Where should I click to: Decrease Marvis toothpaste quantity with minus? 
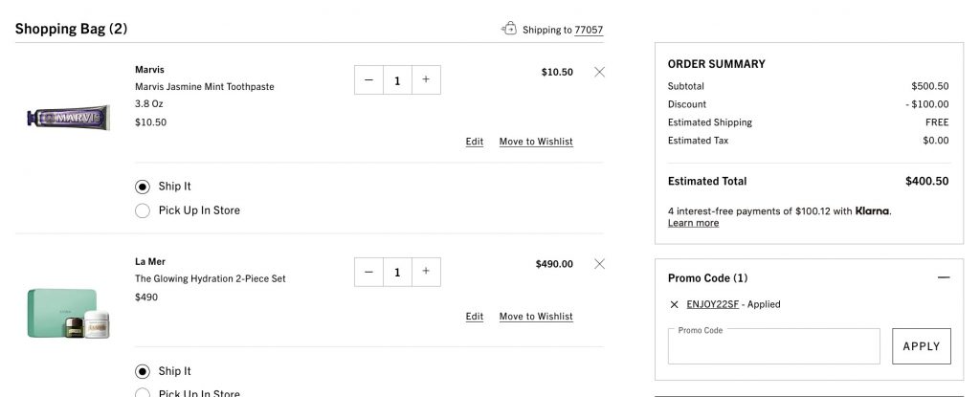pyautogui.click(x=368, y=80)
